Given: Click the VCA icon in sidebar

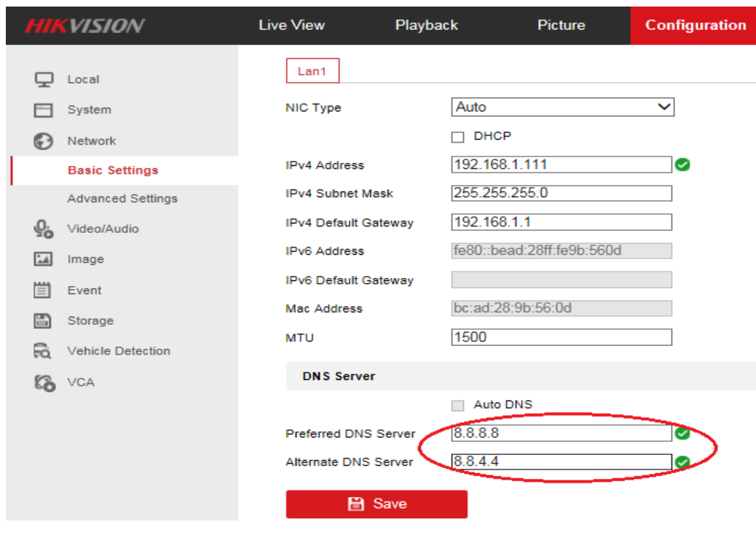Looking at the screenshot, I should 44,382.
